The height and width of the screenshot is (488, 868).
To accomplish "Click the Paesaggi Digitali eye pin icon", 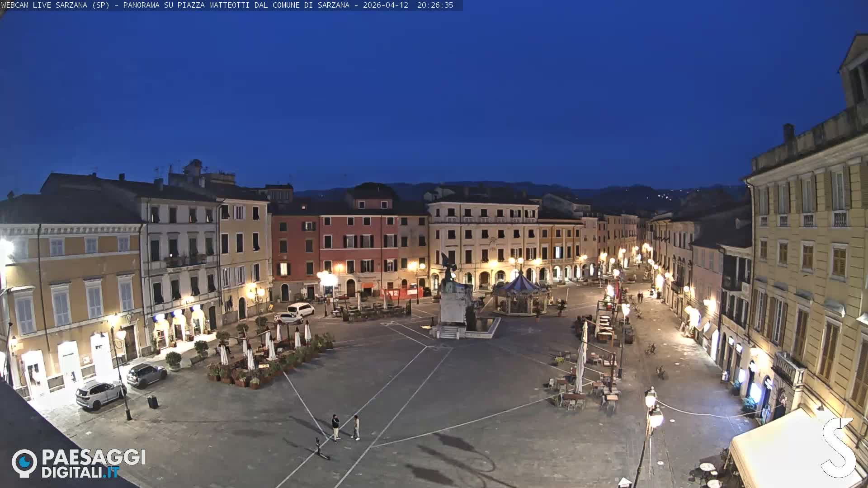I will [x=24, y=463].
